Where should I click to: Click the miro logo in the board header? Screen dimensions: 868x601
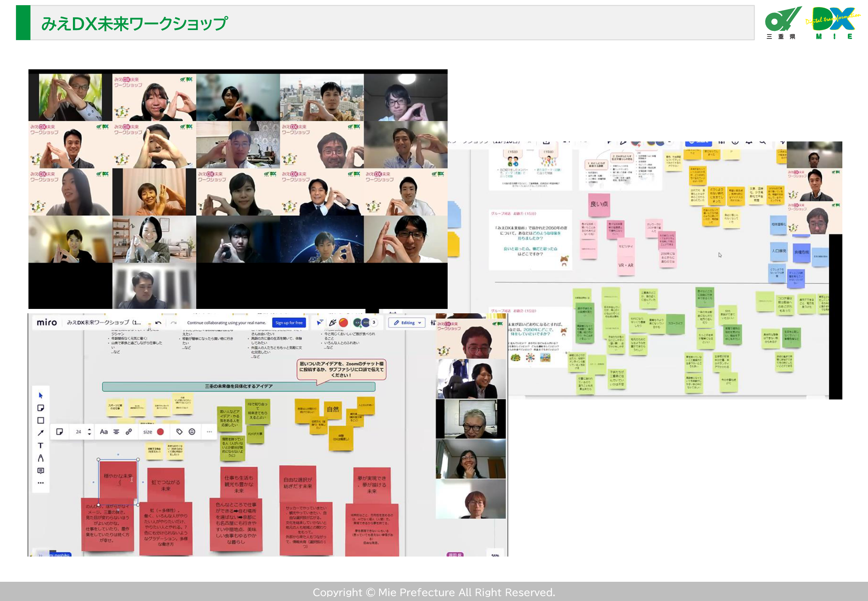point(46,323)
